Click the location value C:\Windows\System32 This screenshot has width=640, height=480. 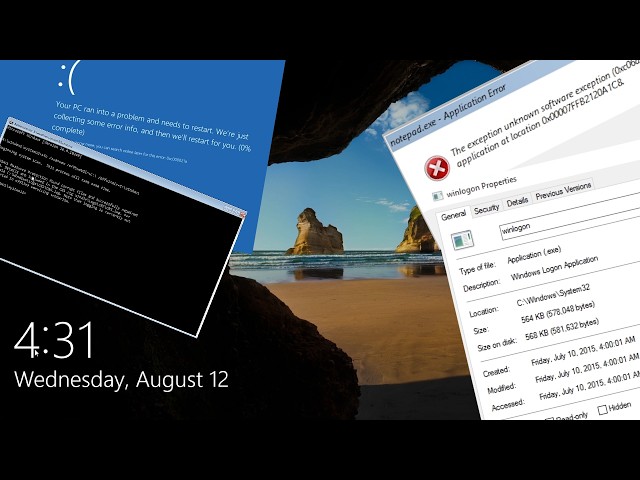(553, 295)
